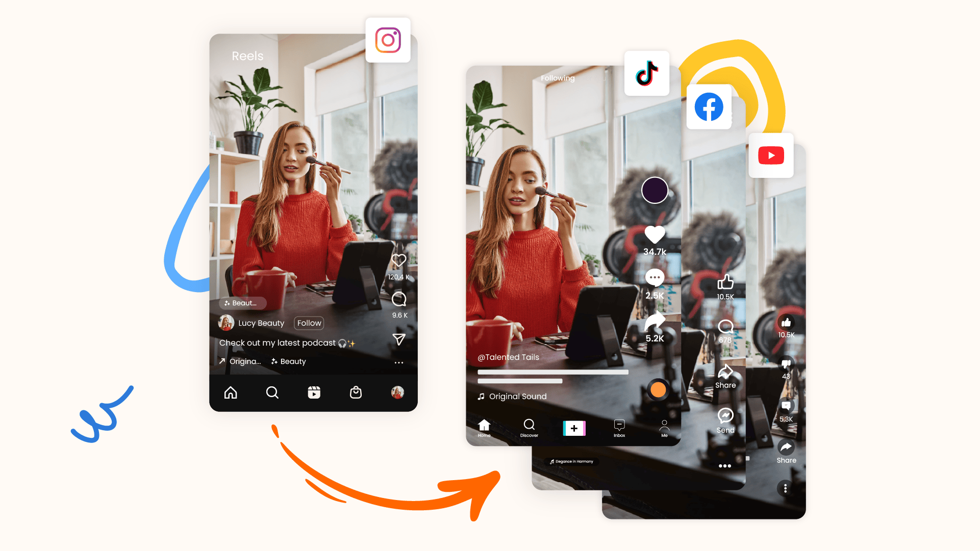Open the YouTube app icon
Screen dimensions: 980x551
770,156
